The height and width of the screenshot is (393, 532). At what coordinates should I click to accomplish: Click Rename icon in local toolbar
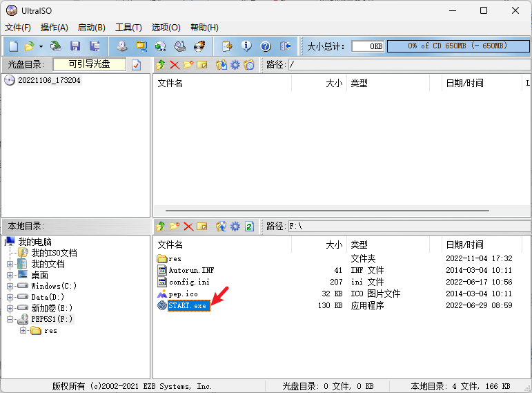tap(202, 227)
